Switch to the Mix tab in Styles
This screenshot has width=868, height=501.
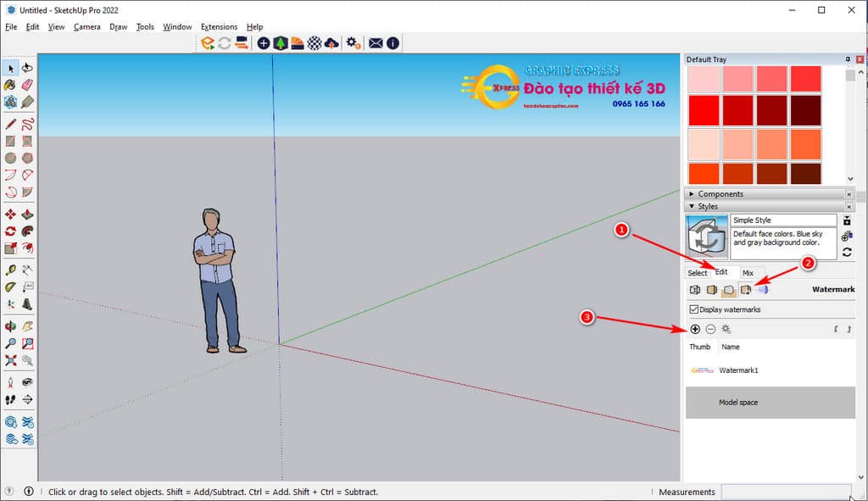[x=749, y=273]
